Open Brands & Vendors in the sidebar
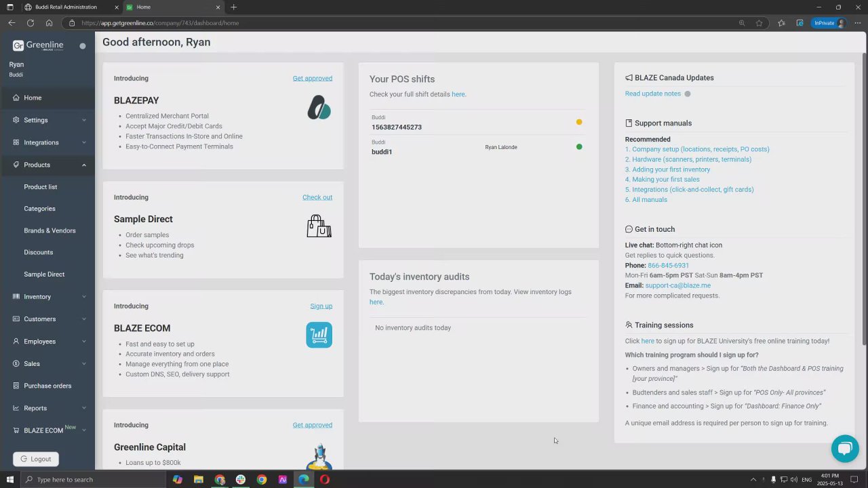The width and height of the screenshot is (868, 488). (50, 230)
